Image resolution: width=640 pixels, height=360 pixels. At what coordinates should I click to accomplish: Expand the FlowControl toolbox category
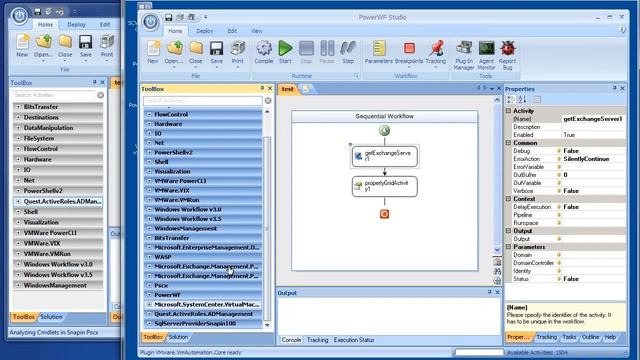[149, 114]
